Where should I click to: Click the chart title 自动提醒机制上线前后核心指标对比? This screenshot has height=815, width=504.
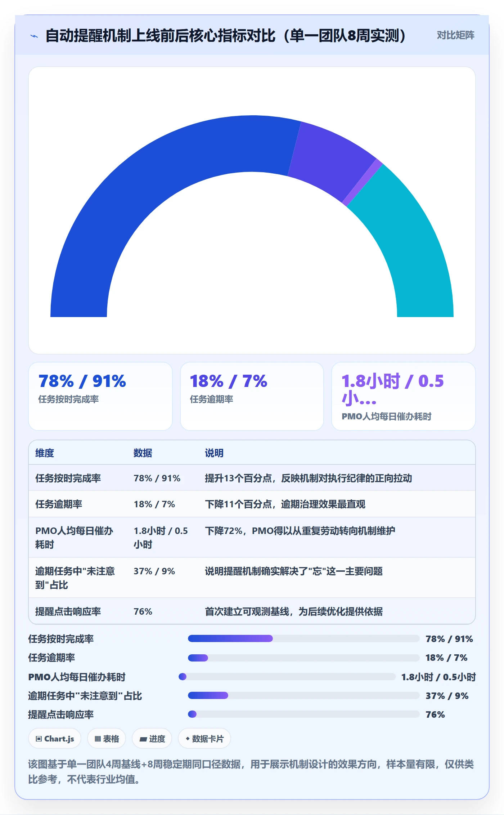(x=226, y=36)
